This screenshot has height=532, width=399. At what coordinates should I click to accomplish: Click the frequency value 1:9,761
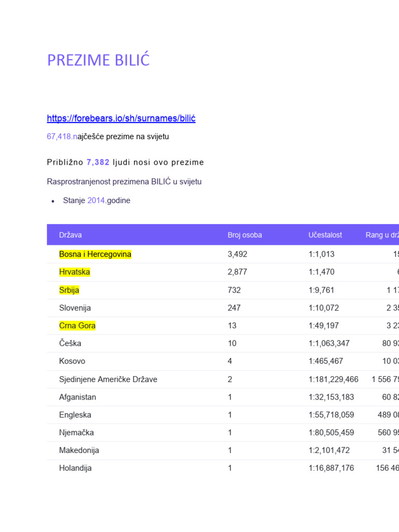click(321, 290)
